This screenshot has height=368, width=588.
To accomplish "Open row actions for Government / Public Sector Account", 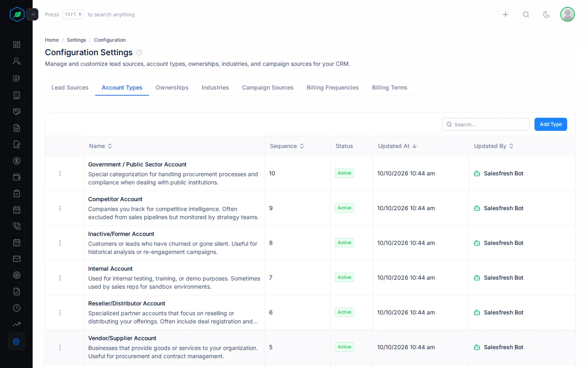I will point(60,173).
